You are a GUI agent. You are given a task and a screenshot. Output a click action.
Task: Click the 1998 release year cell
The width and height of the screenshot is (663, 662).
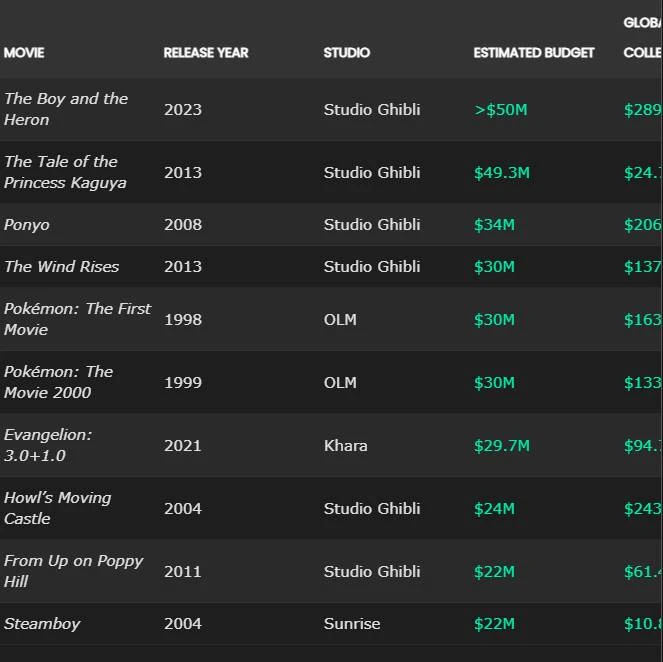[183, 320]
